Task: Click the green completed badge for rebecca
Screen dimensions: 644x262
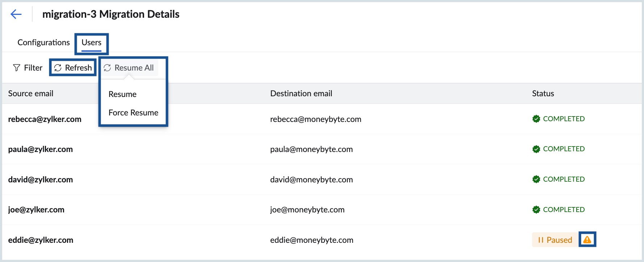Action: [536, 119]
